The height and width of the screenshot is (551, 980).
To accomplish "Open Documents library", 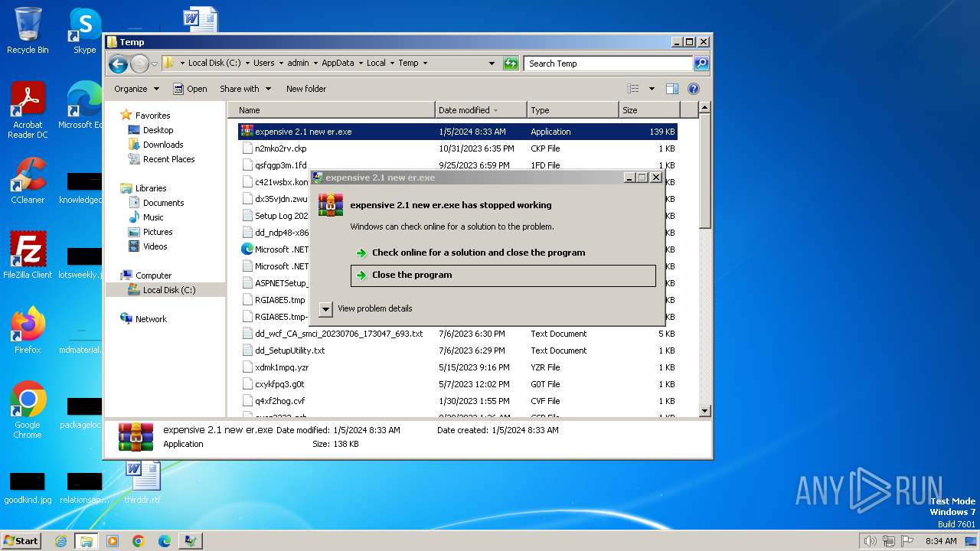I will (x=163, y=203).
